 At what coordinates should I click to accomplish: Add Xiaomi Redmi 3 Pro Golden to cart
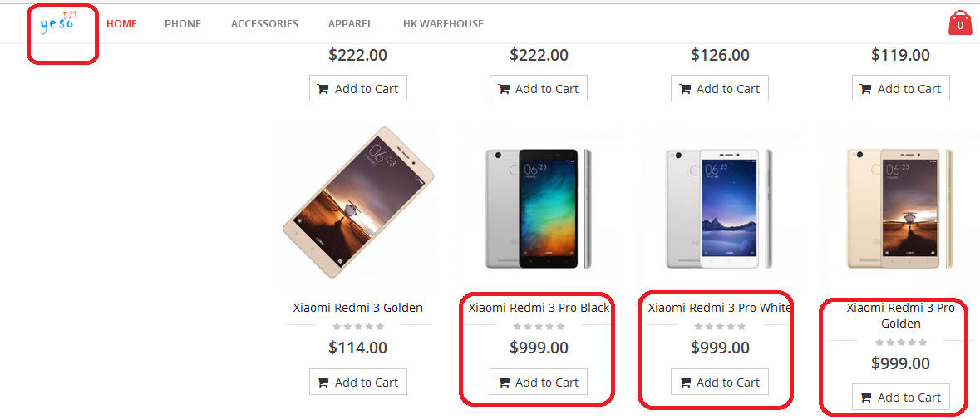tap(901, 398)
